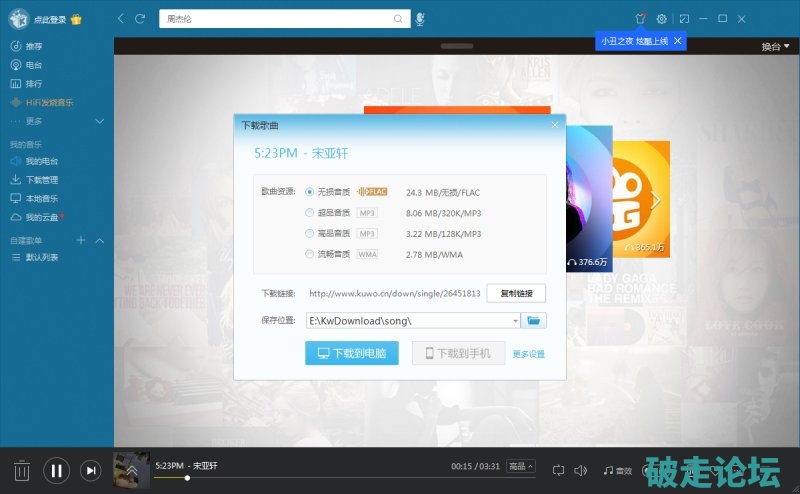Click the refresh icon beside search box

click(x=140, y=19)
